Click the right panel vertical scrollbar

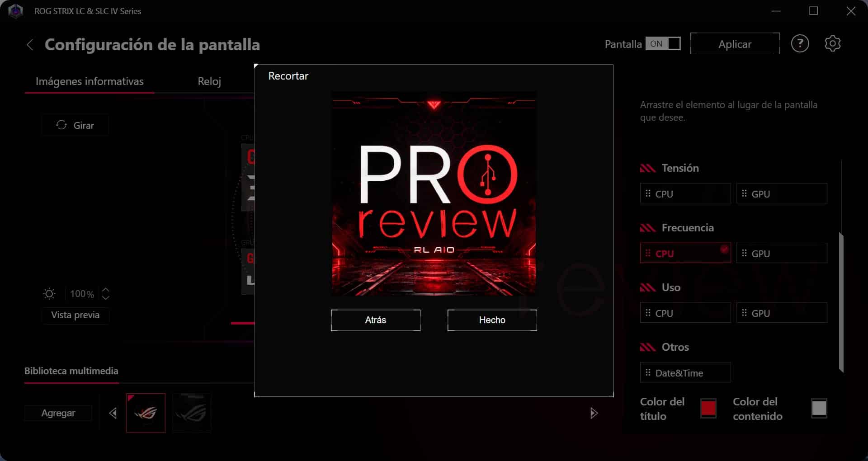coord(841,302)
